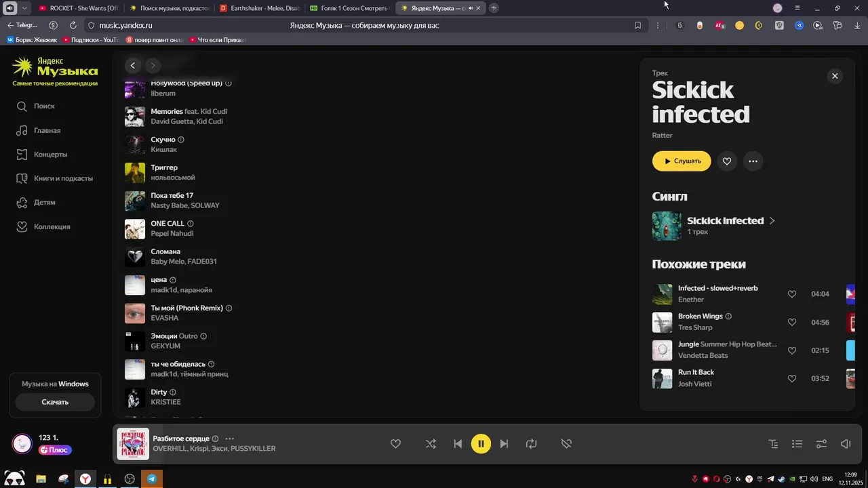This screenshot has width=868, height=488.
Task: Close the Sickick infected track panel
Action: [835, 76]
